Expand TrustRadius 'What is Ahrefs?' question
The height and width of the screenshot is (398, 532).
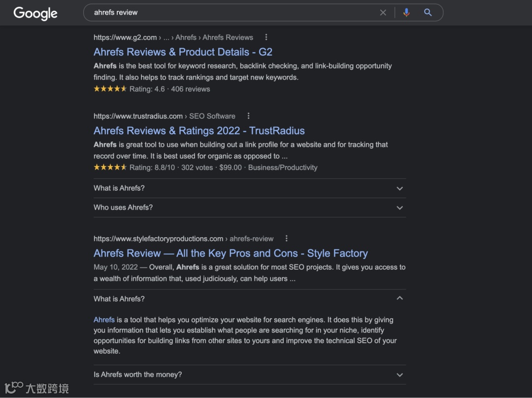[250, 188]
